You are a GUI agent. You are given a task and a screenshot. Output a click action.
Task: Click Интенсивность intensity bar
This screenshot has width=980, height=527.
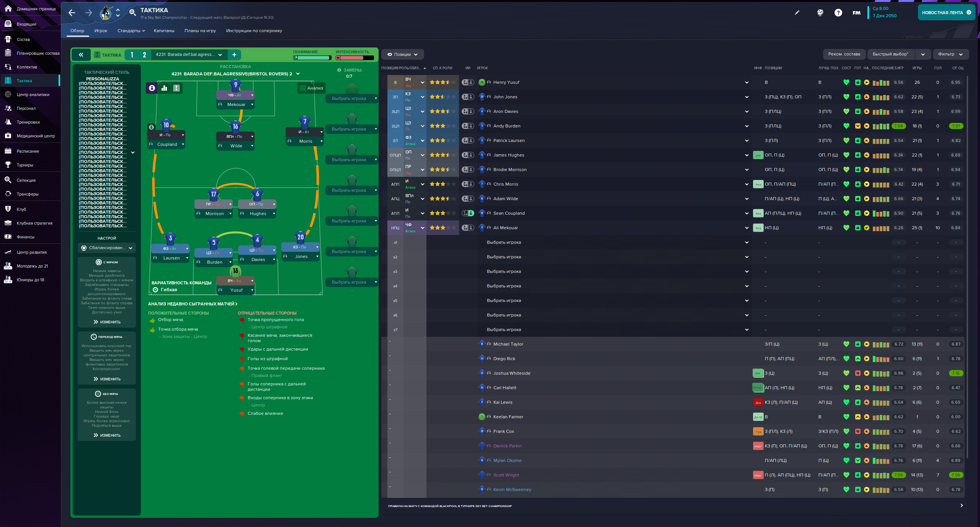354,58
